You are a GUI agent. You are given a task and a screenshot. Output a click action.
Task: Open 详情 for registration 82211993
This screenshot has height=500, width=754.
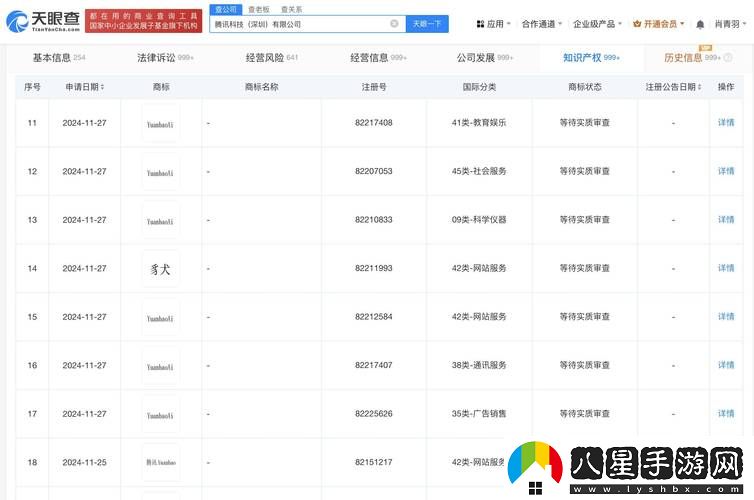(x=726, y=268)
